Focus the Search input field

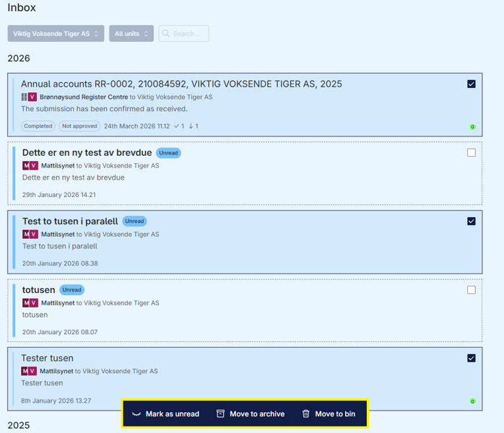click(183, 33)
